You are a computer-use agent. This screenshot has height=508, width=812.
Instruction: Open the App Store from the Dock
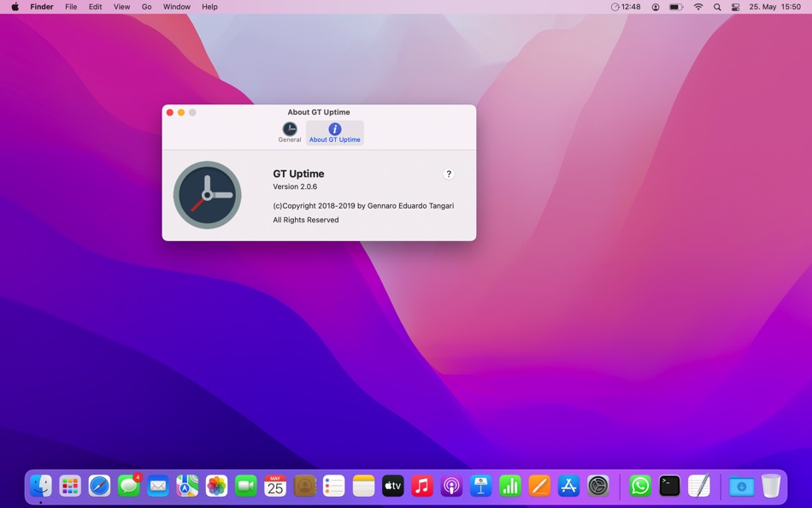(x=568, y=486)
